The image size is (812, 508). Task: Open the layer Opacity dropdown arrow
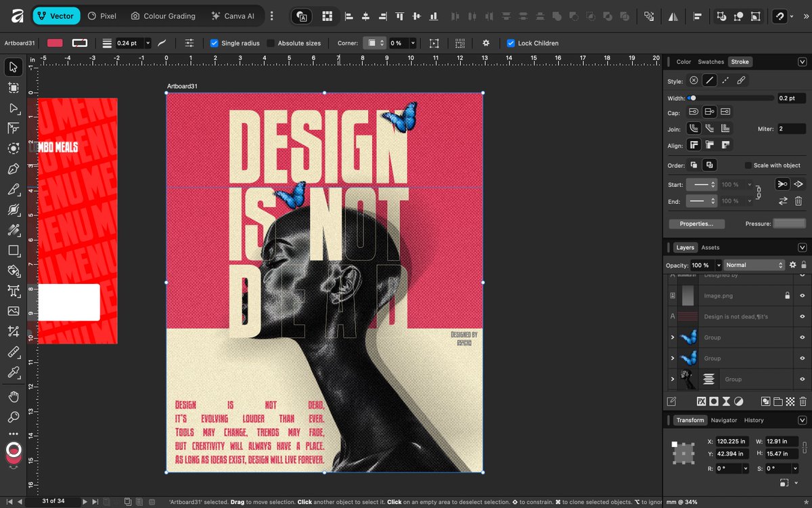pos(718,265)
